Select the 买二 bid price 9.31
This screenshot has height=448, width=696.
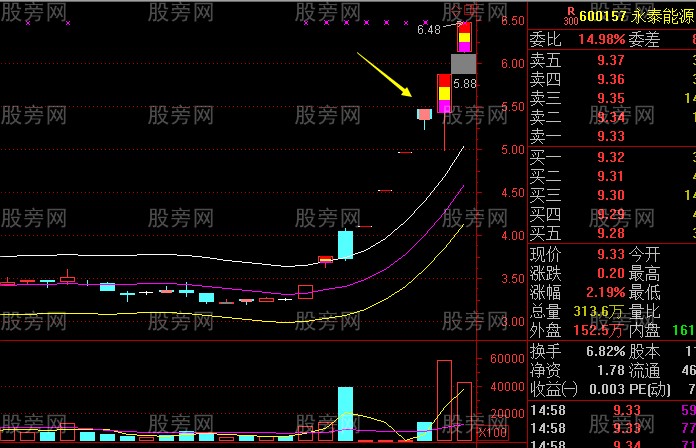611,176
